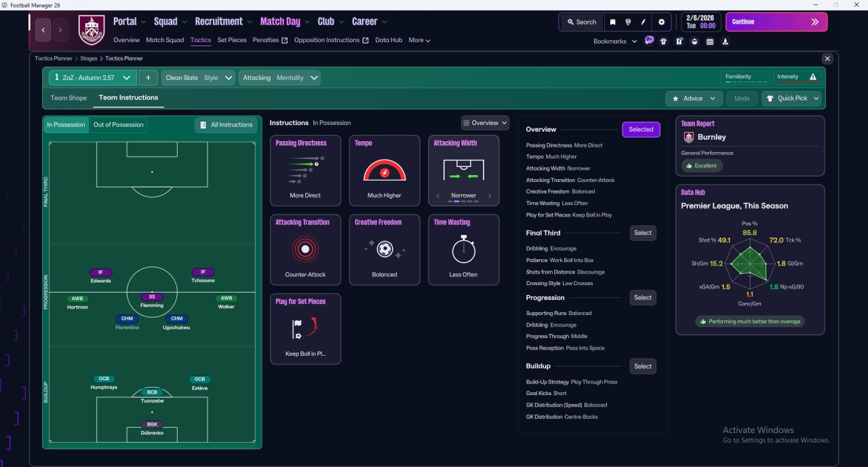Expand the Quick Pick dropdown
The image size is (868, 467).
(791, 98)
